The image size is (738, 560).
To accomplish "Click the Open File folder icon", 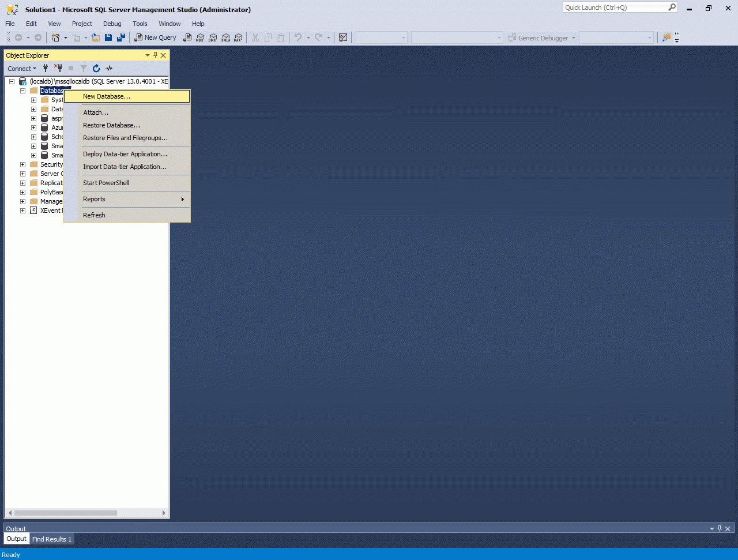I will (96, 37).
